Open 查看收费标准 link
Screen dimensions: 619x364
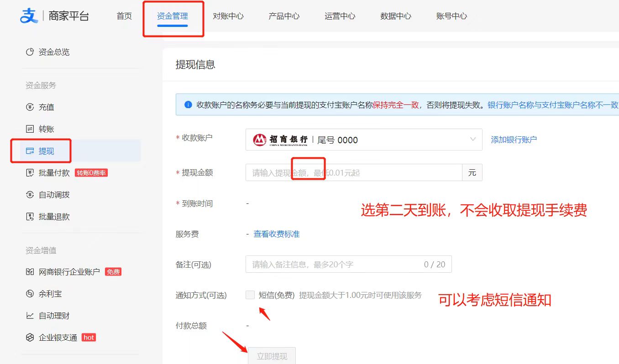(277, 234)
